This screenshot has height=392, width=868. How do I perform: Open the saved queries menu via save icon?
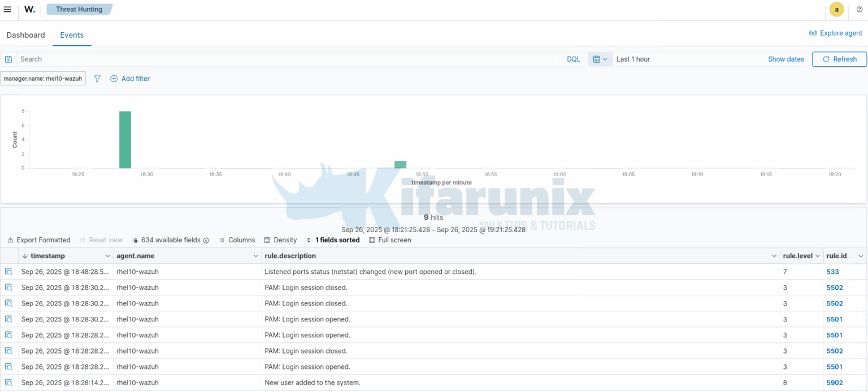[8, 59]
